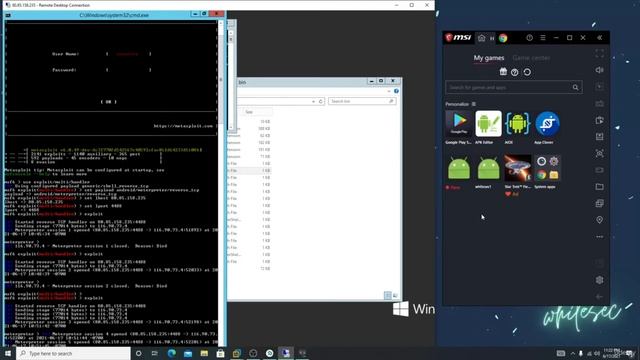Show hidden system tray icons chevron
Screen dimensions: 640x360
pyautogui.click(x=573, y=353)
